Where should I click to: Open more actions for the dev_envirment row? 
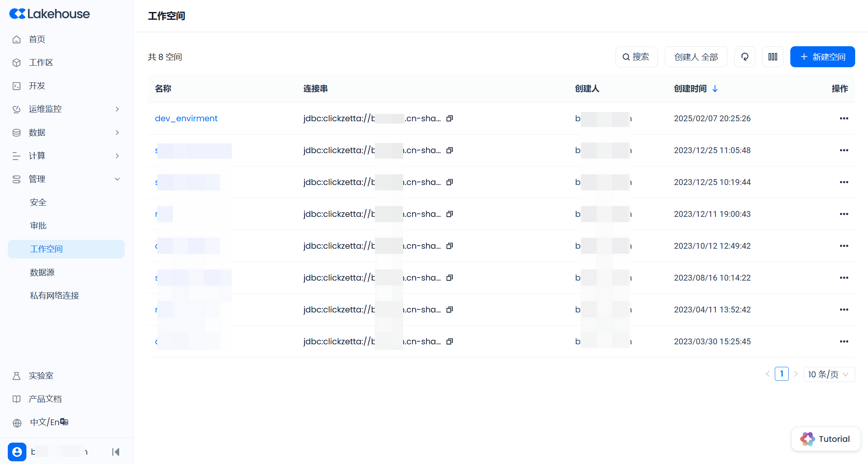click(x=844, y=119)
